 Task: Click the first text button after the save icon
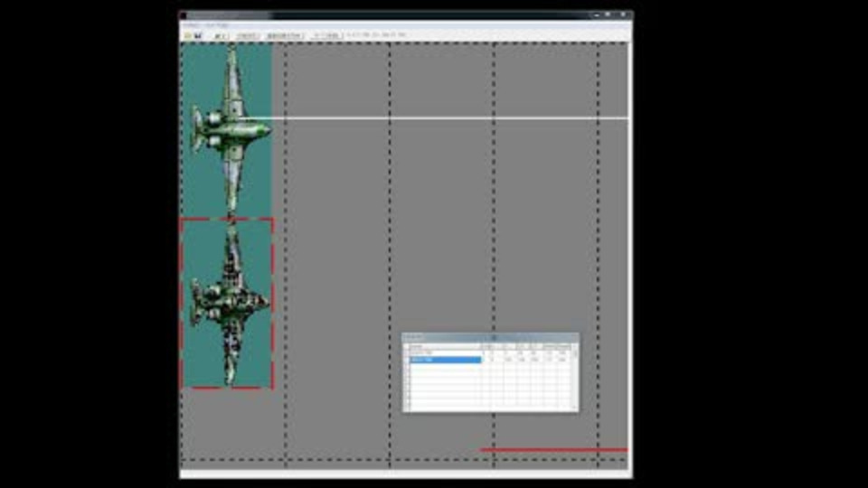click(221, 35)
